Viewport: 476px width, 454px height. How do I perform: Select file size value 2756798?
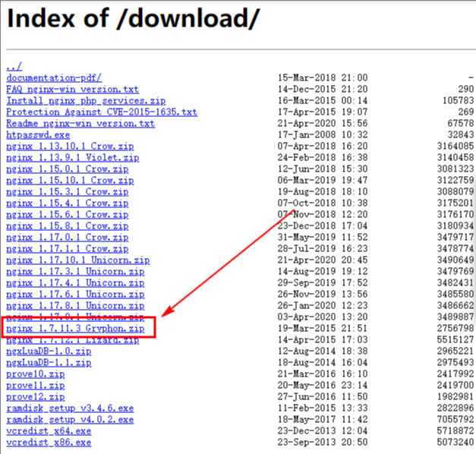[x=456, y=328]
